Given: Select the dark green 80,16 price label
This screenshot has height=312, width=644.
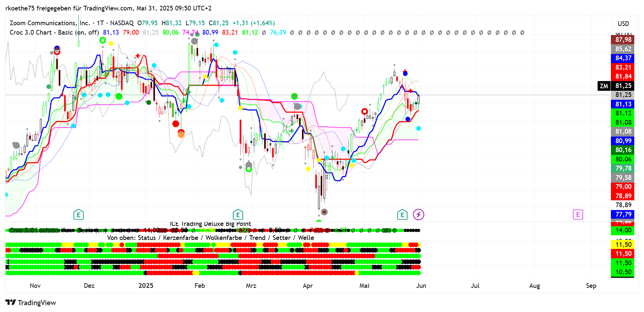Looking at the screenshot, I should (x=623, y=150).
